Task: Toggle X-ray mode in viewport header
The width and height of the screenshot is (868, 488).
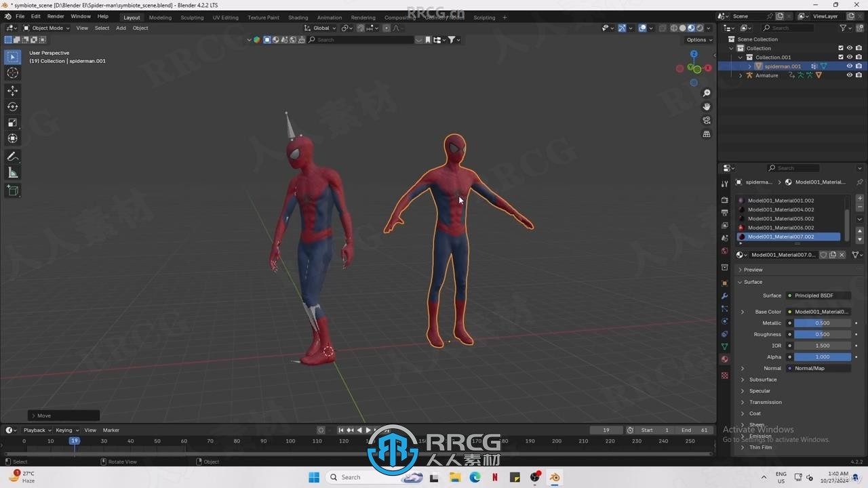Action: [x=662, y=28]
